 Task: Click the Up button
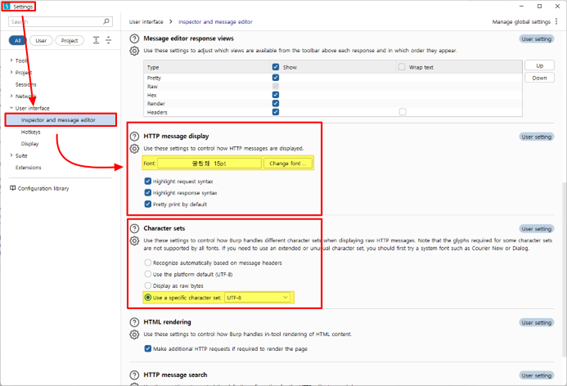(540, 65)
